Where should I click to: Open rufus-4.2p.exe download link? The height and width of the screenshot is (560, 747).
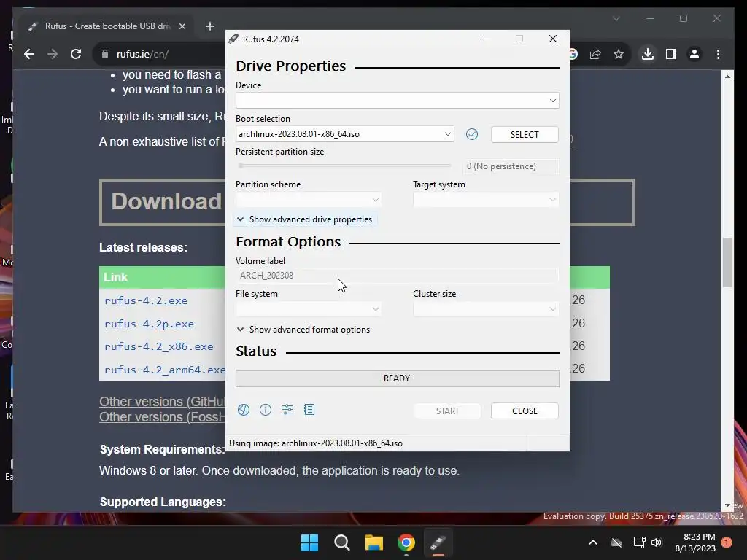click(x=149, y=324)
